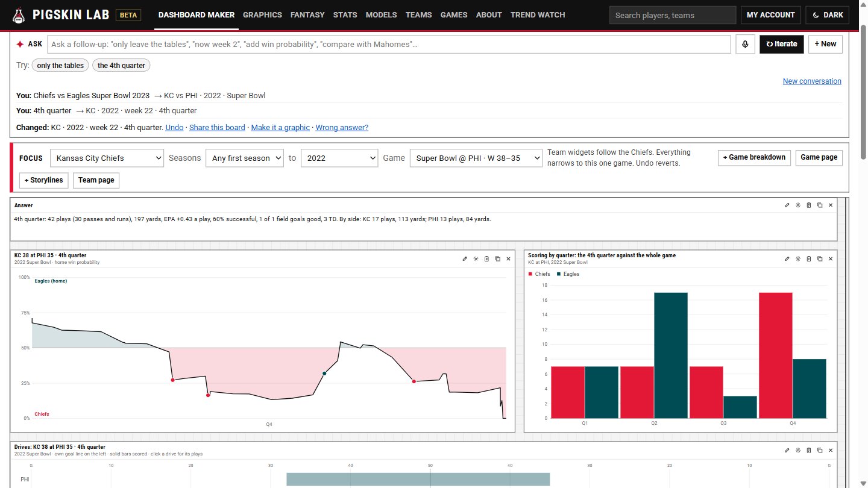Image resolution: width=868 pixels, height=488 pixels.
Task: Edit the win probability chart widget
Action: 465,259
